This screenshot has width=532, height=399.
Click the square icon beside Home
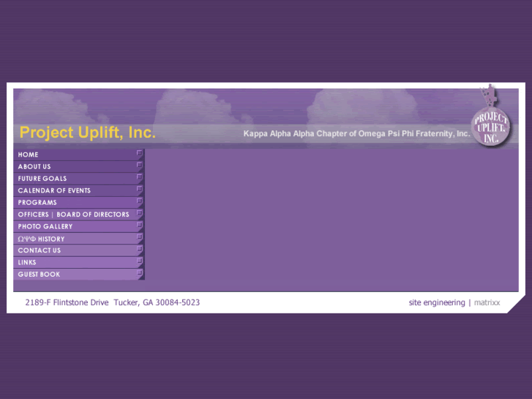pos(139,153)
